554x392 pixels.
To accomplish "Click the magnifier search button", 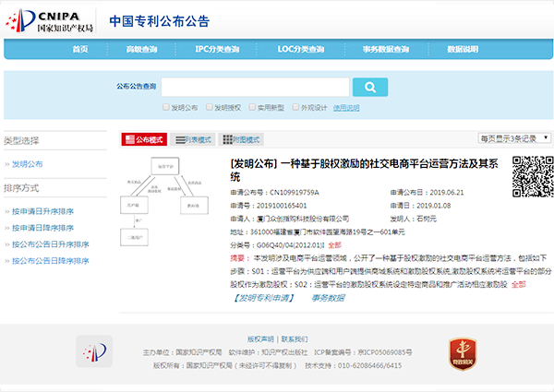I will click(x=369, y=87).
